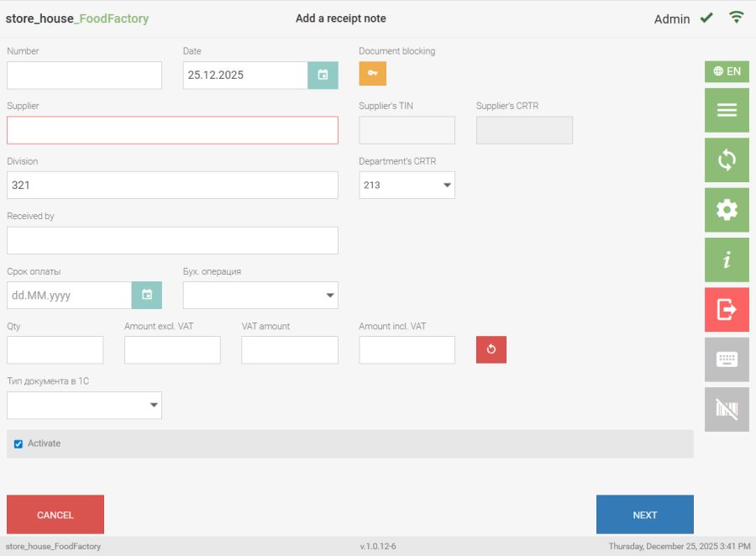Click the red logout exit icon
The image size is (756, 556).
click(x=727, y=310)
